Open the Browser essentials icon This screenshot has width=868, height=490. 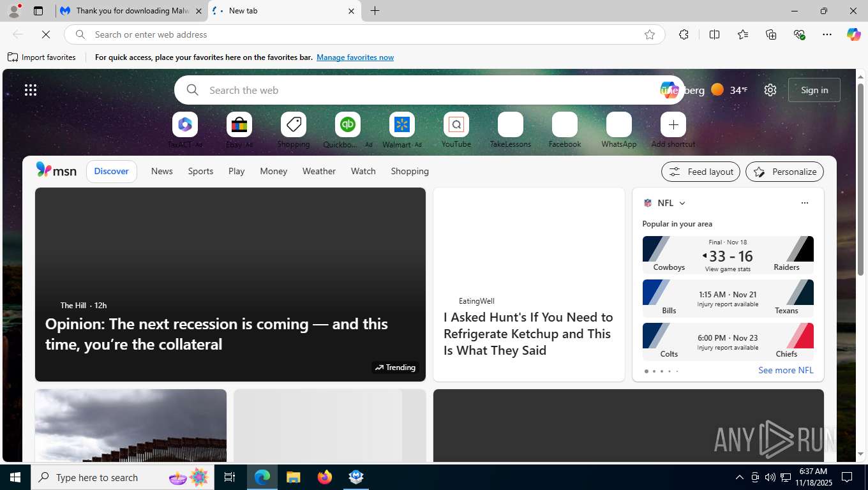tap(799, 34)
